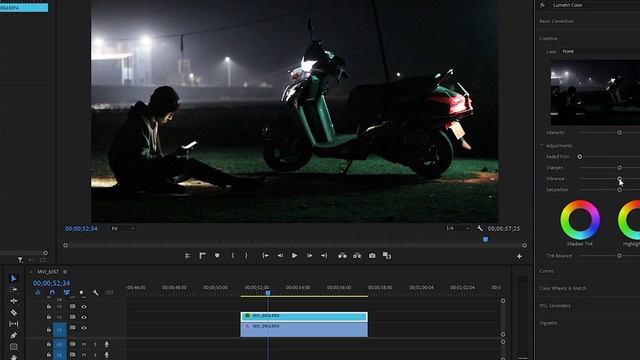Toggle Snap magnet in timeline
Viewport: 640px width, 360px height.
52,293
